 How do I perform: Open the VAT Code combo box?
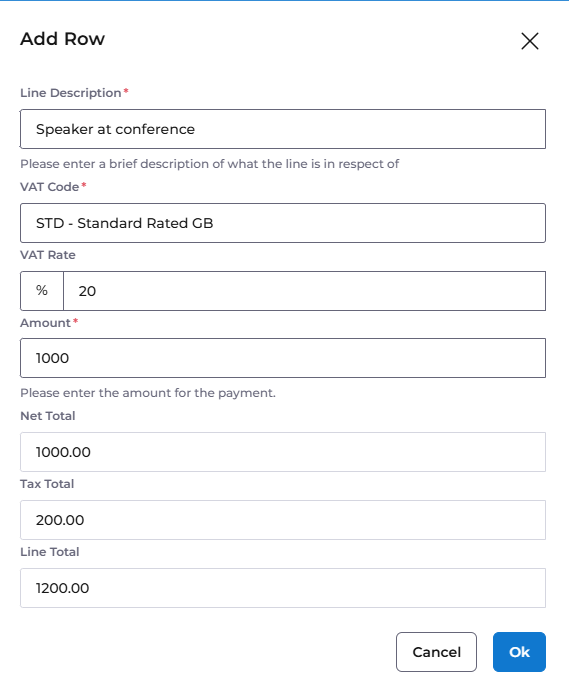283,223
